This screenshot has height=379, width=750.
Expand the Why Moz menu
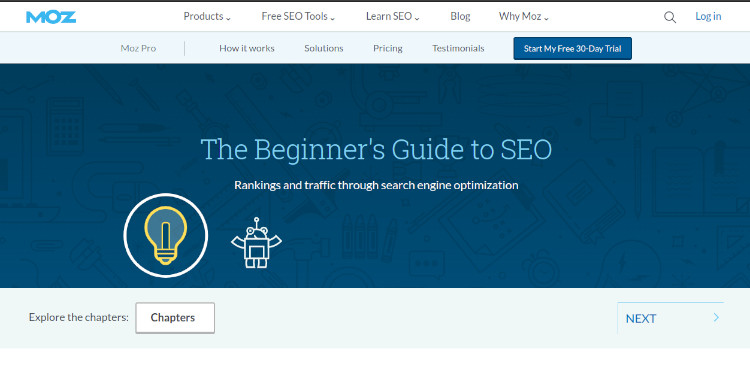pos(524,16)
